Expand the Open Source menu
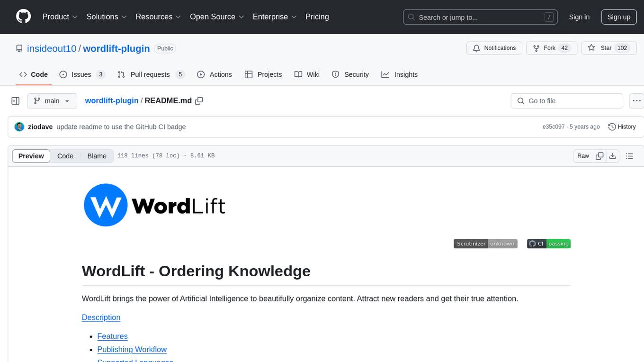This screenshot has width=644, height=362. [x=217, y=17]
